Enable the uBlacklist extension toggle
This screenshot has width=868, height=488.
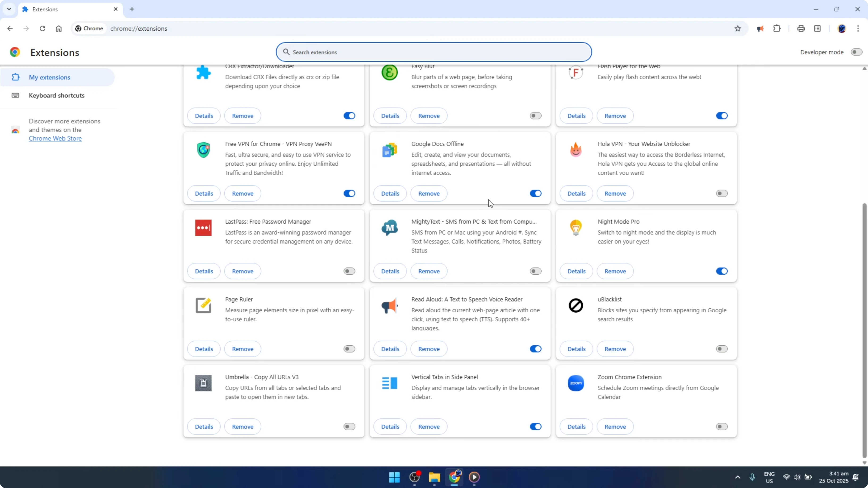click(x=722, y=349)
